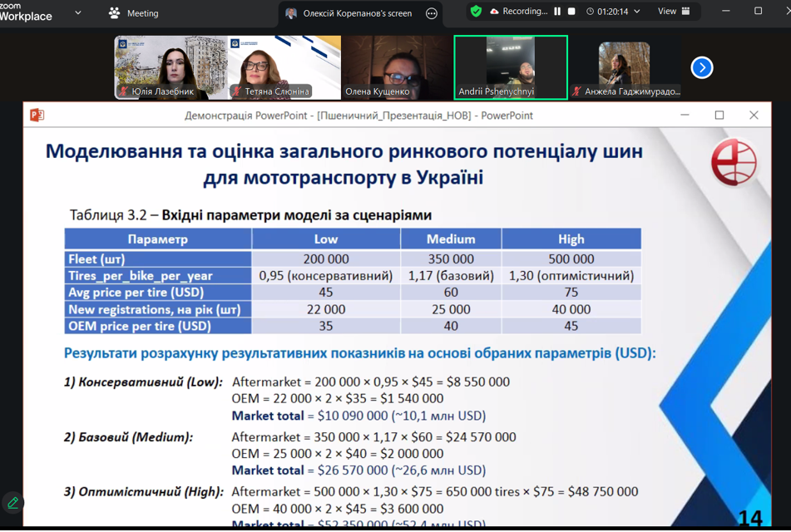Click the PowerPoint logo icon
Screen dimensions: 791x532
coord(37,116)
